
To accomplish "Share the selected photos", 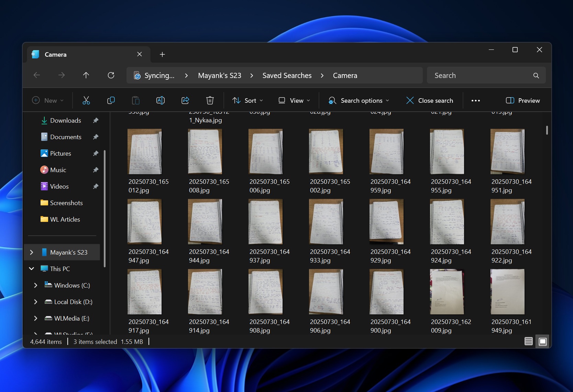I will pyautogui.click(x=185, y=100).
